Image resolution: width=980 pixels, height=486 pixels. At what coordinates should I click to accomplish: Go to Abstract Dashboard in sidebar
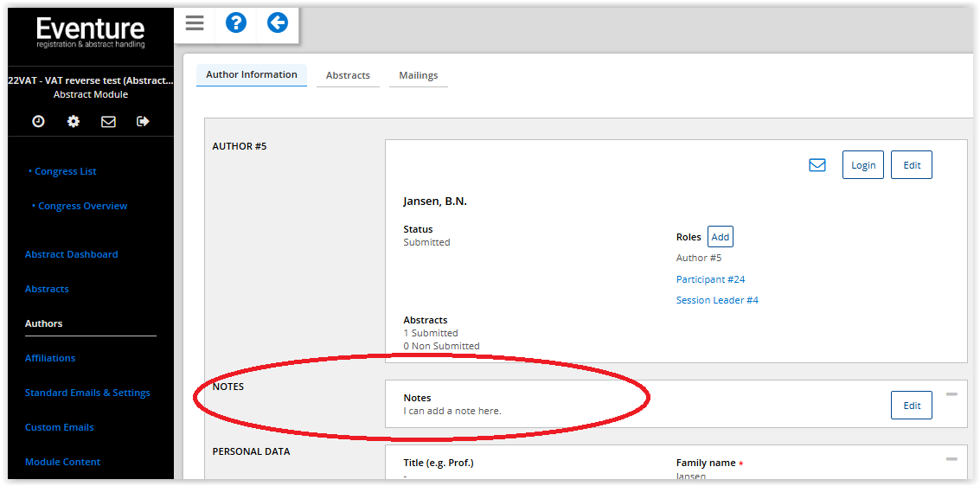click(x=71, y=254)
